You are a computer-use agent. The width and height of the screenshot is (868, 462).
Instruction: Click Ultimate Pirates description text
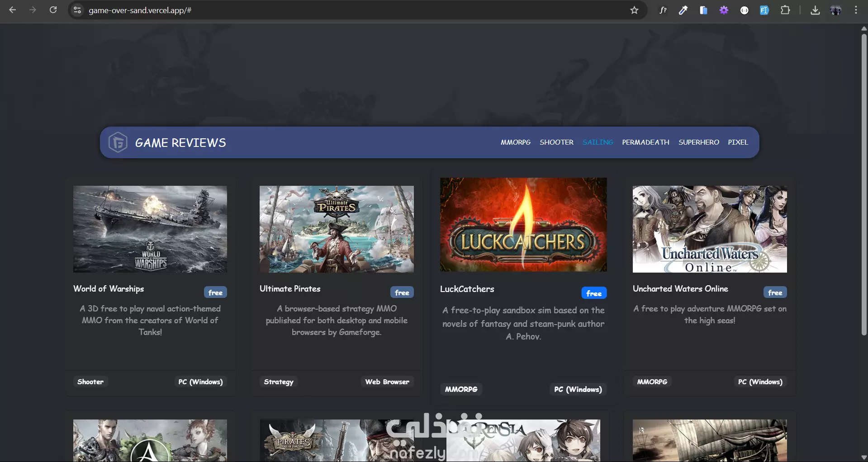pos(337,320)
